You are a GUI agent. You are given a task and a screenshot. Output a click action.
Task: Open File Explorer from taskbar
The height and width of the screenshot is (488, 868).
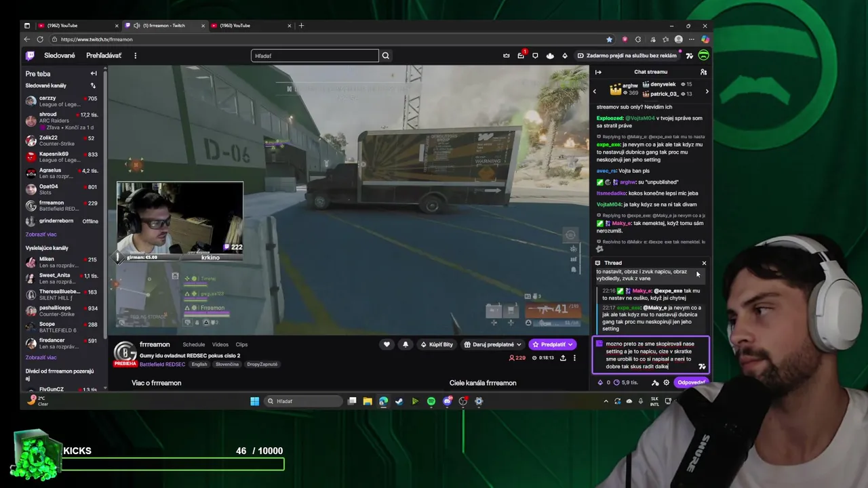[x=367, y=401]
